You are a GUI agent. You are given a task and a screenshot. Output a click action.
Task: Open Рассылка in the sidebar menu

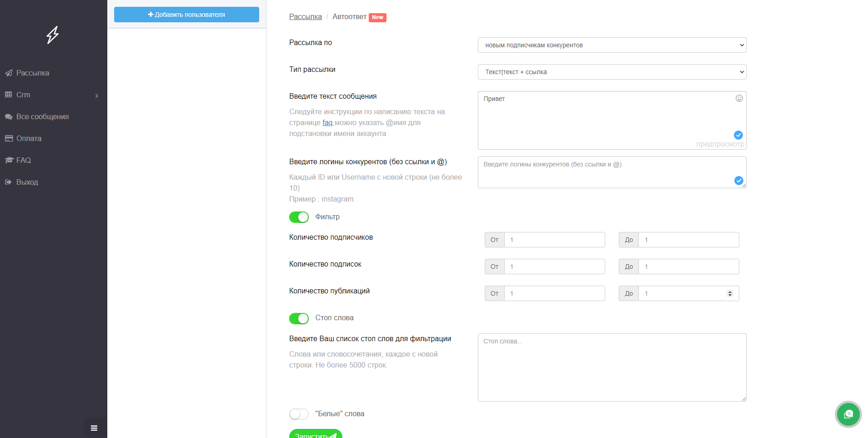pyautogui.click(x=33, y=73)
